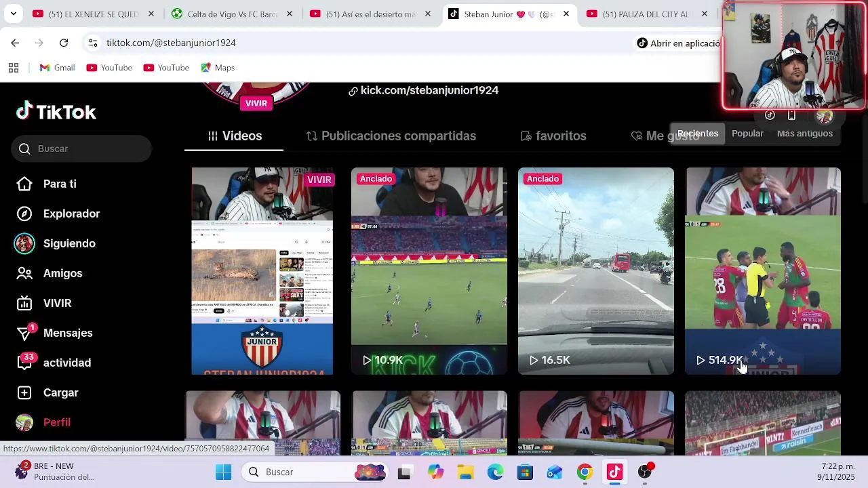Open Microsoft Edge from taskbar
The width and height of the screenshot is (868, 488).
495,472
